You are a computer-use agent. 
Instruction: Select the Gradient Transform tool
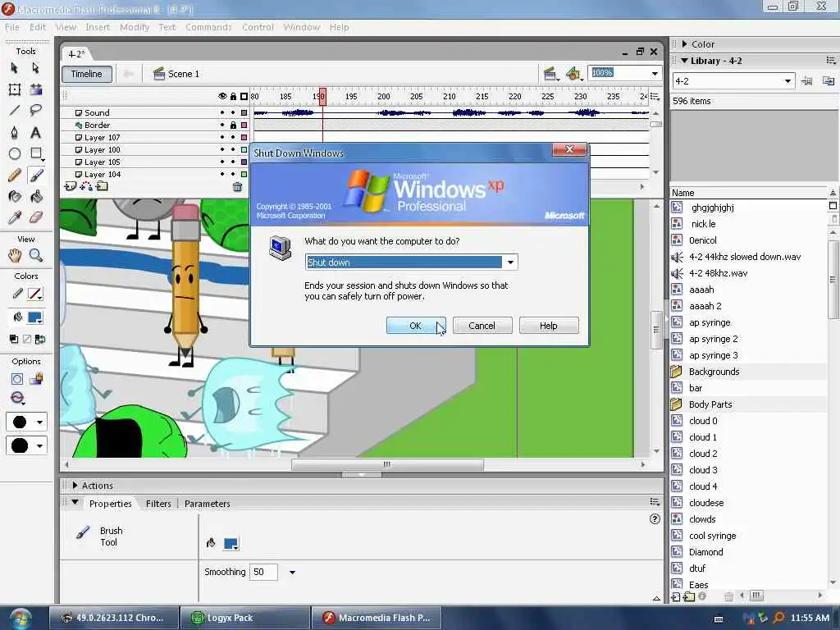(x=36, y=89)
